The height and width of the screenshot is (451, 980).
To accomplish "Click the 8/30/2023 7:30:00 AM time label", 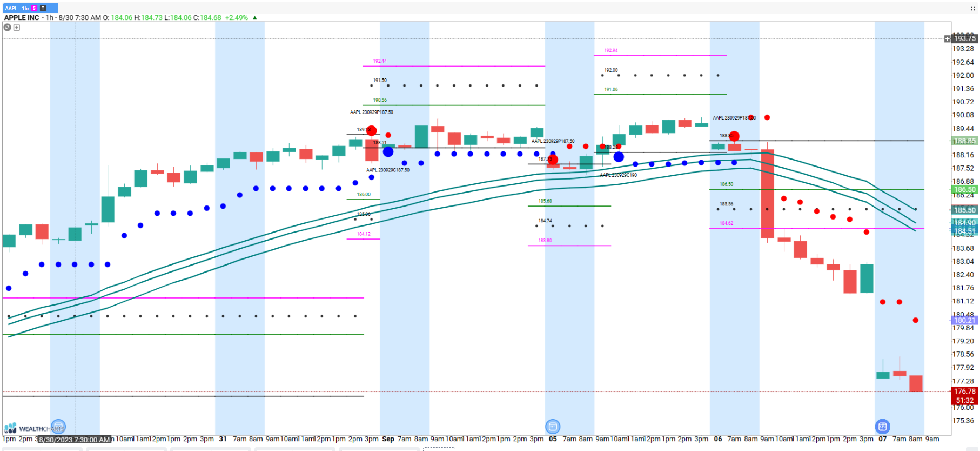I will 75,440.
